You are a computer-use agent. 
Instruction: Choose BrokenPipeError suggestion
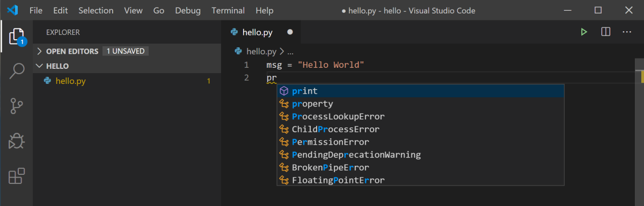pos(420,168)
